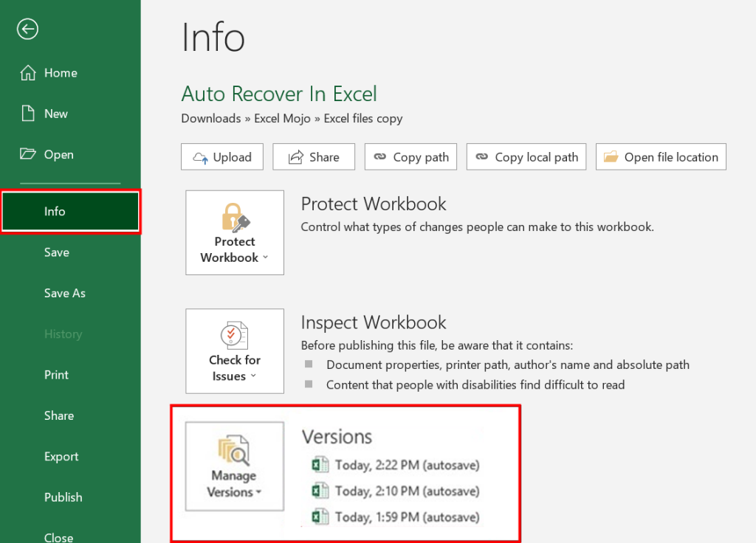Select Open in the backstage menu

tap(59, 155)
